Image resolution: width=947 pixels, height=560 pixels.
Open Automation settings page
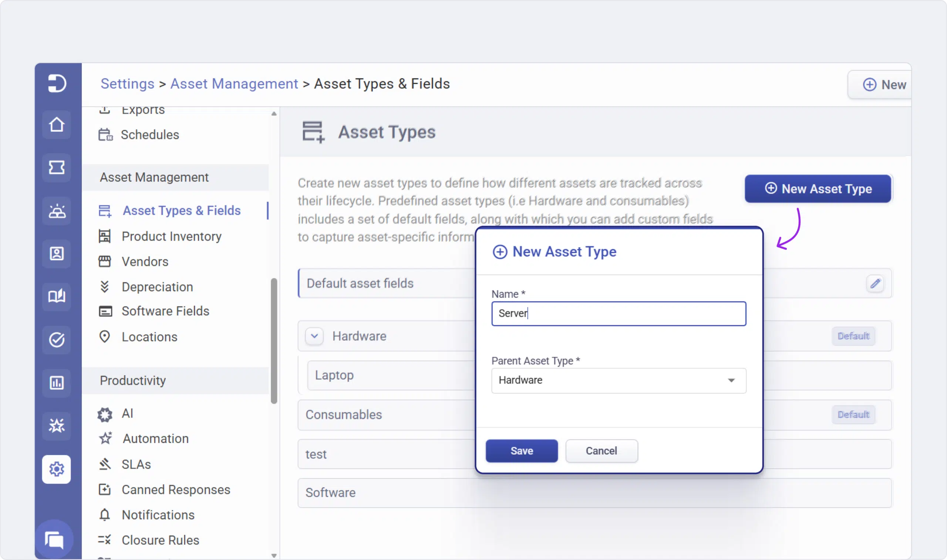click(156, 438)
